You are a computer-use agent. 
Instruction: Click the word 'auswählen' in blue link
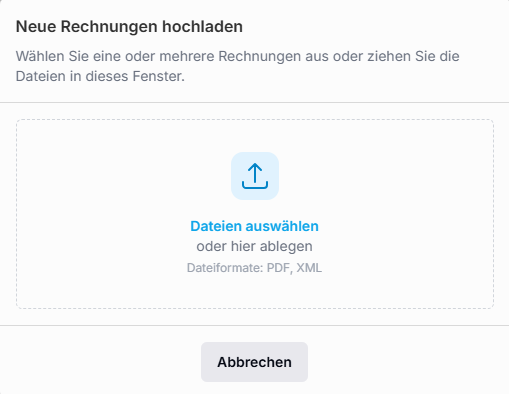282,226
